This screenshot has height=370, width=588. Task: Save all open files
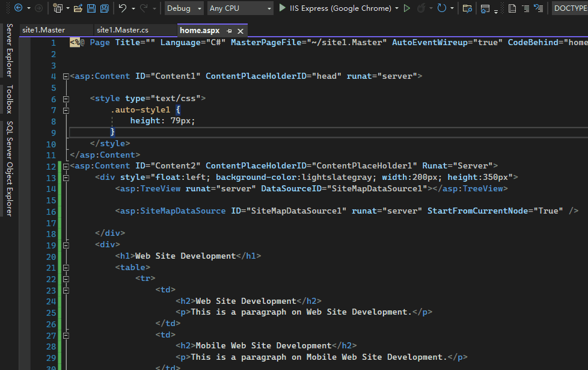[x=103, y=8]
